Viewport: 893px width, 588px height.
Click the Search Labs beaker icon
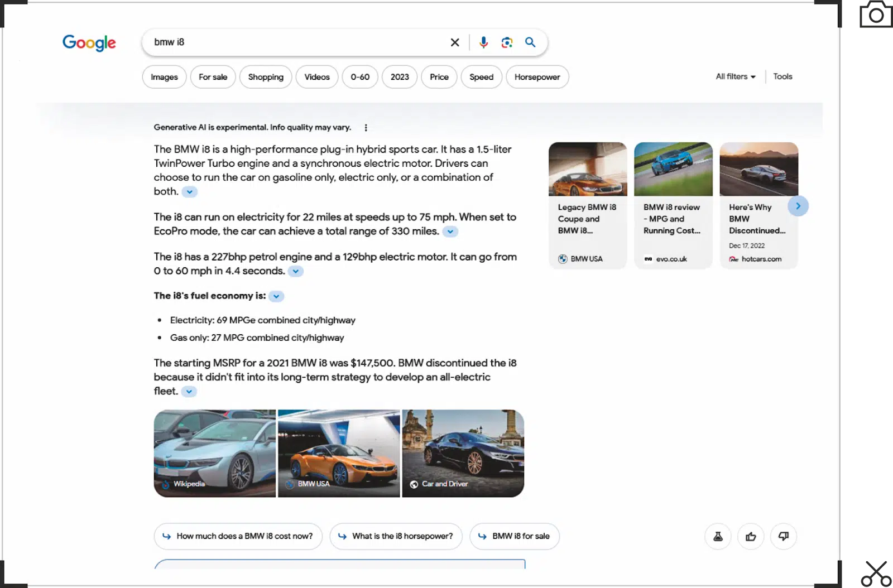[718, 536]
